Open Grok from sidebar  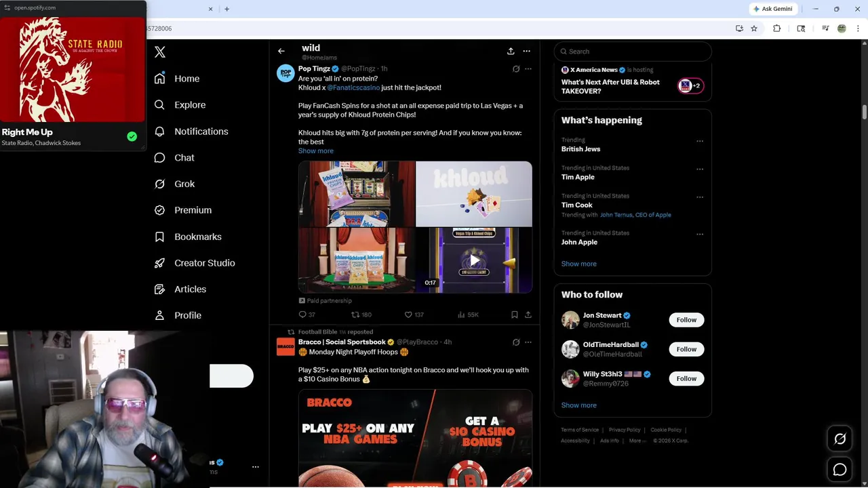[x=174, y=184]
